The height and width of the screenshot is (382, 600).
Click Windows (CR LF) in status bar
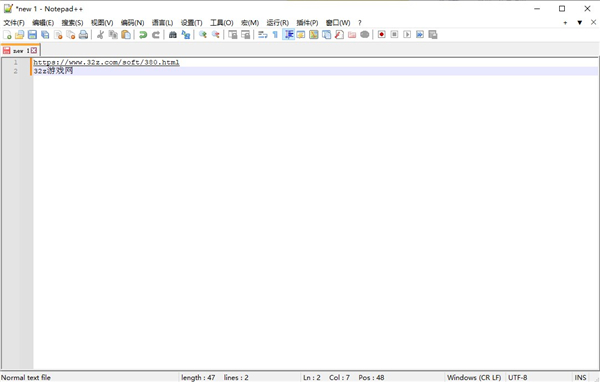coord(474,377)
